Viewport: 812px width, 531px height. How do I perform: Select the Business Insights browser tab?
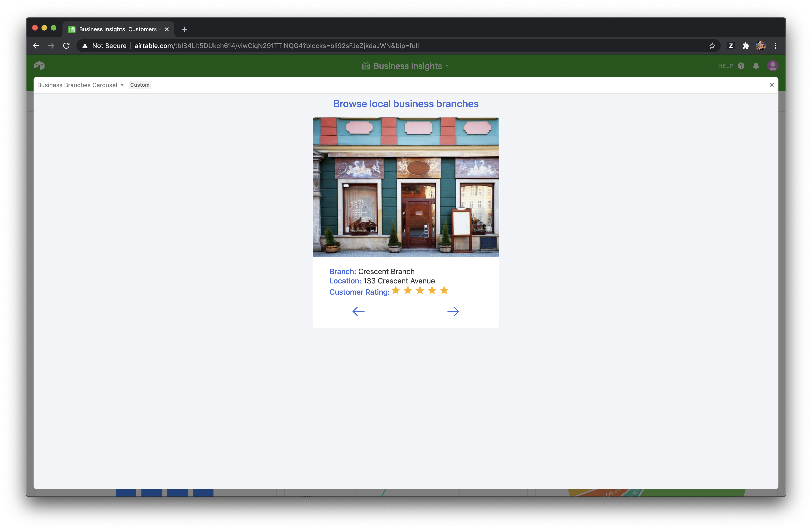pyautogui.click(x=118, y=29)
